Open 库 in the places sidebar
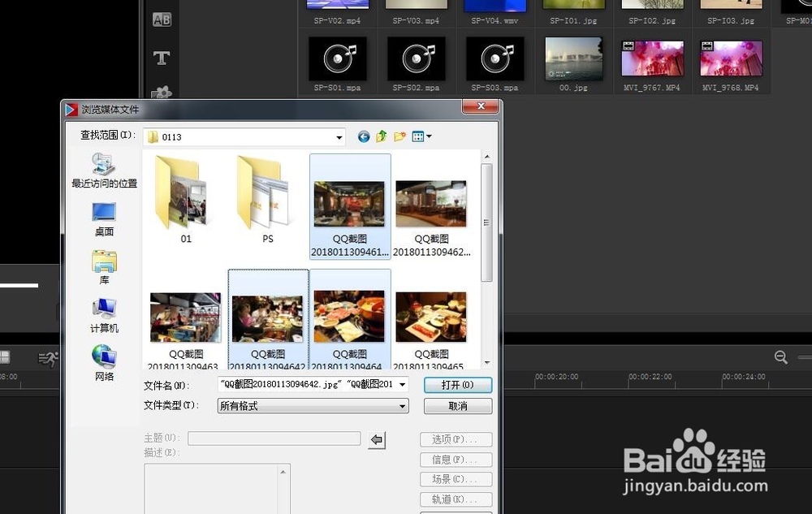The width and height of the screenshot is (812, 514). pos(104,268)
